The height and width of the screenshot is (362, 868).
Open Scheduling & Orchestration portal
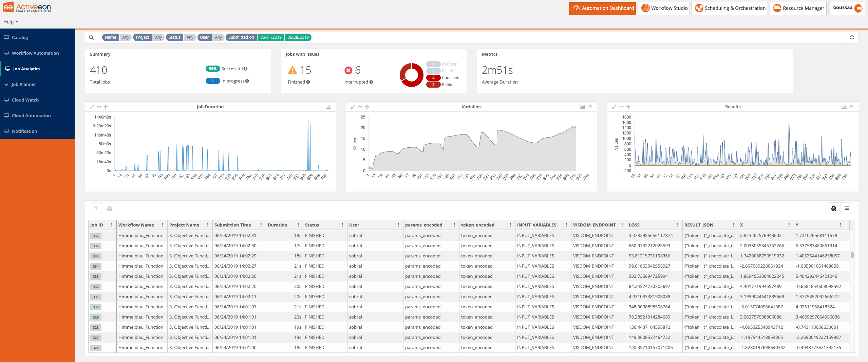(x=730, y=8)
